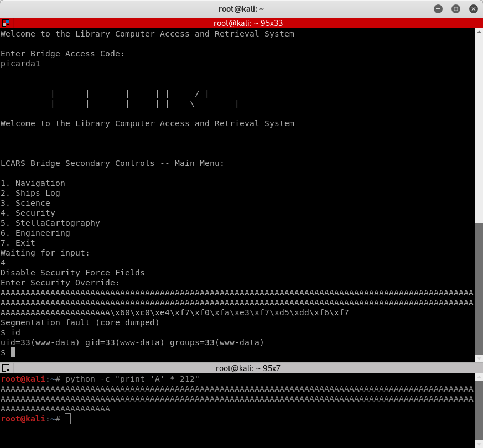Click 'Waiting for input:' line
The width and height of the screenshot is (483, 448).
click(x=45, y=253)
